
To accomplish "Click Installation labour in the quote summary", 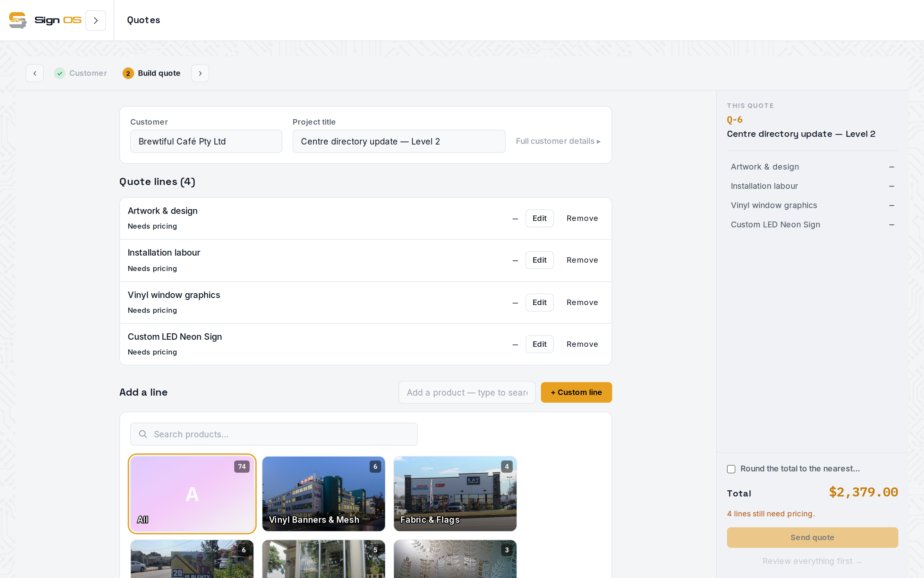I will (x=764, y=186).
